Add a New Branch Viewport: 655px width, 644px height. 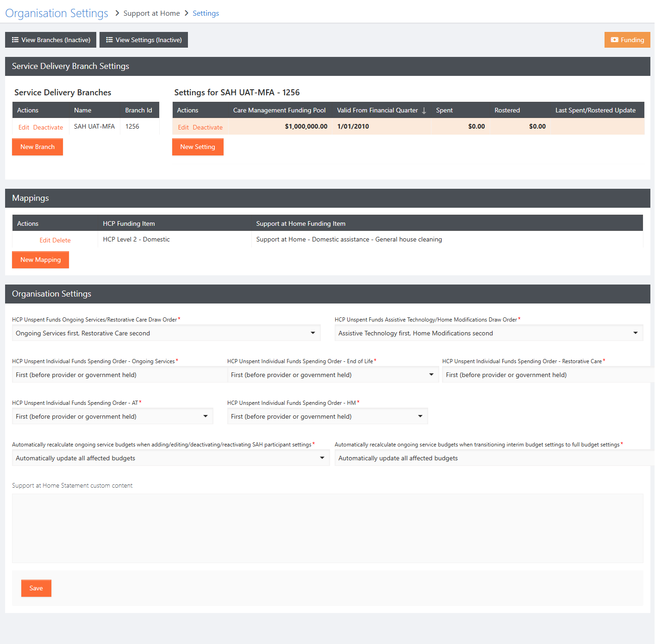tap(37, 147)
